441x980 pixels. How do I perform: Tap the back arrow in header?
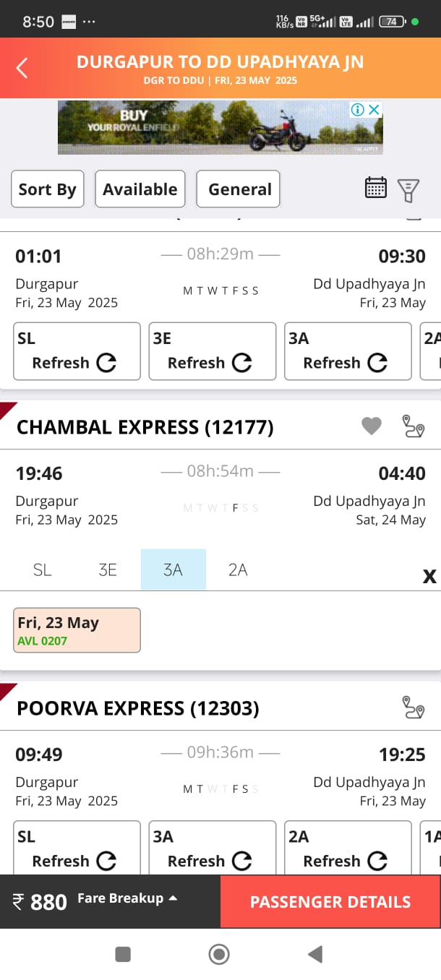(22, 69)
